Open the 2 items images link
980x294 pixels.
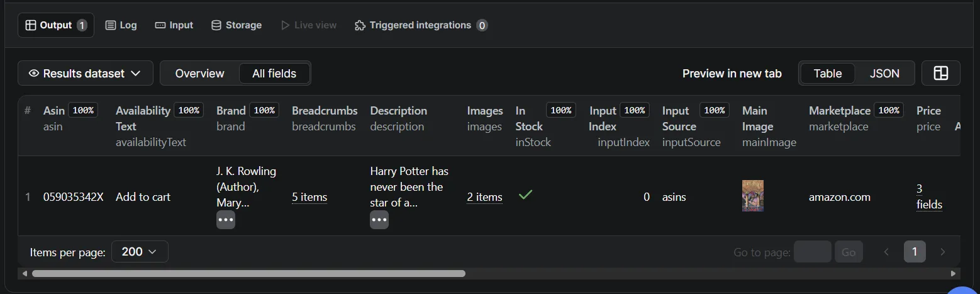click(484, 197)
